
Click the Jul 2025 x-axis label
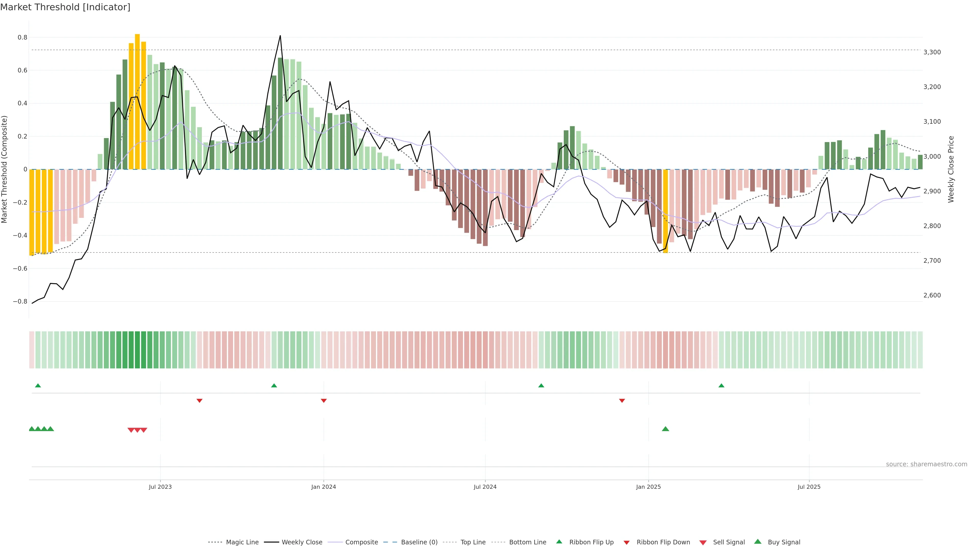[809, 487]
